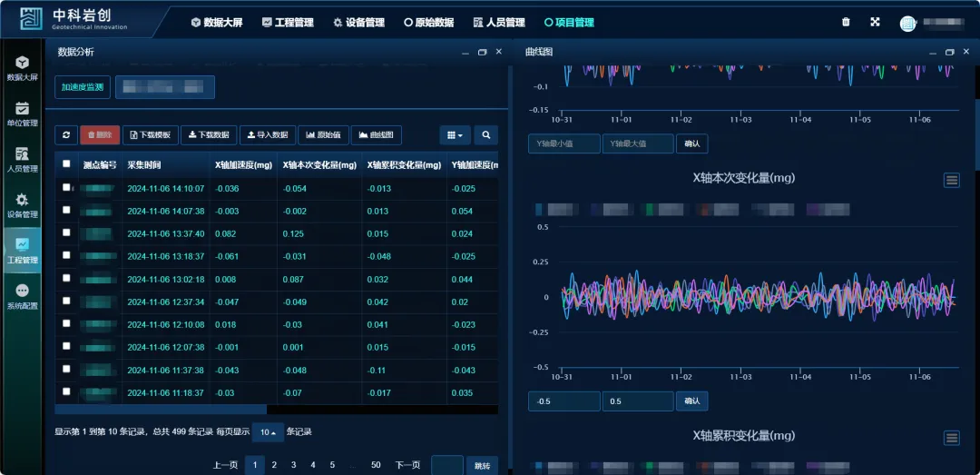Screen dimensions: 980x475
Task: Click the 中科岩创 logo
Action: click(73, 19)
